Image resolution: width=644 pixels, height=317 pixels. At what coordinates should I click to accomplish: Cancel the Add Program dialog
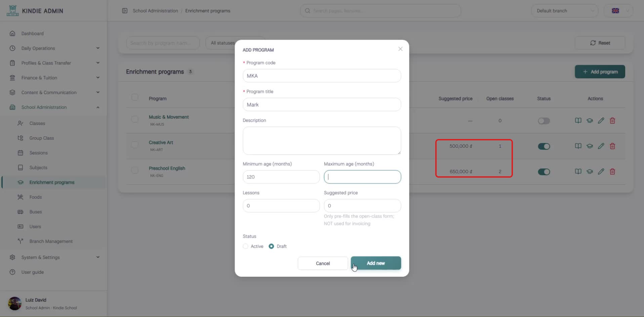(x=323, y=263)
